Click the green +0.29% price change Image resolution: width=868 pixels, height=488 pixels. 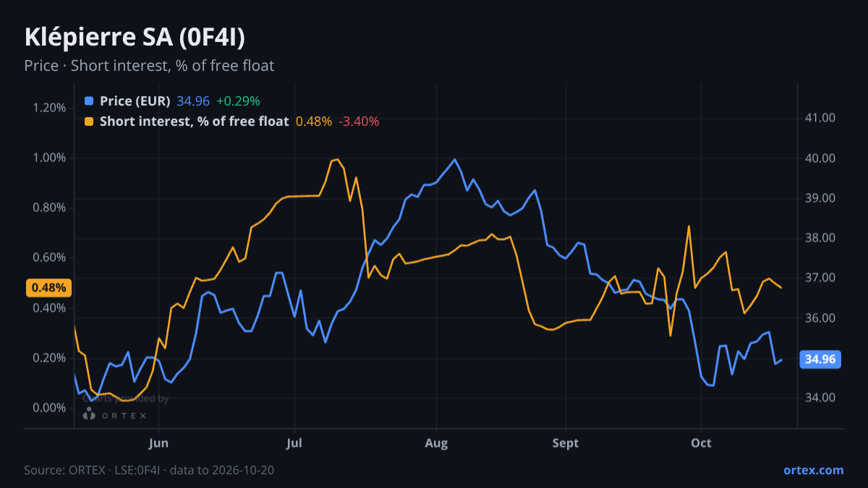(x=238, y=101)
